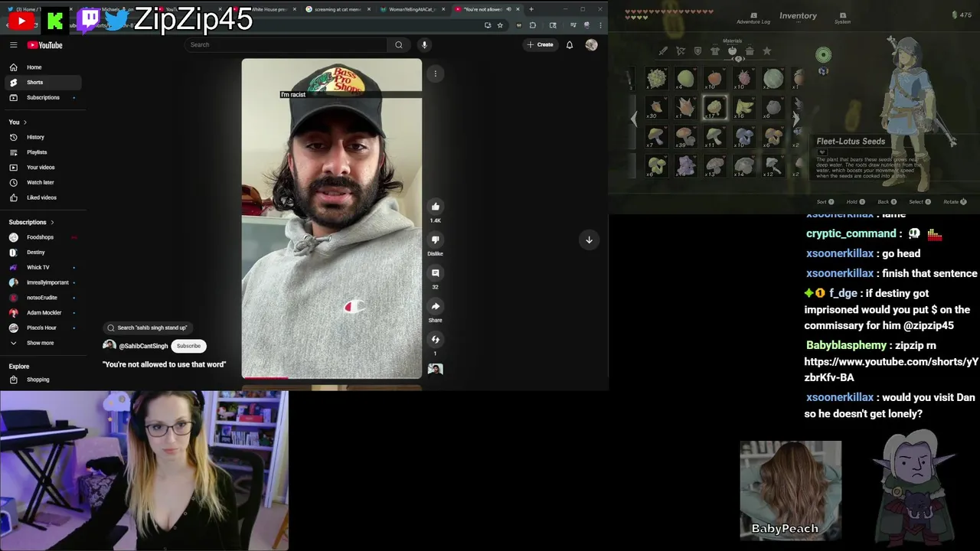
Task: Open Adam Mockler channel subscription
Action: click(x=43, y=312)
